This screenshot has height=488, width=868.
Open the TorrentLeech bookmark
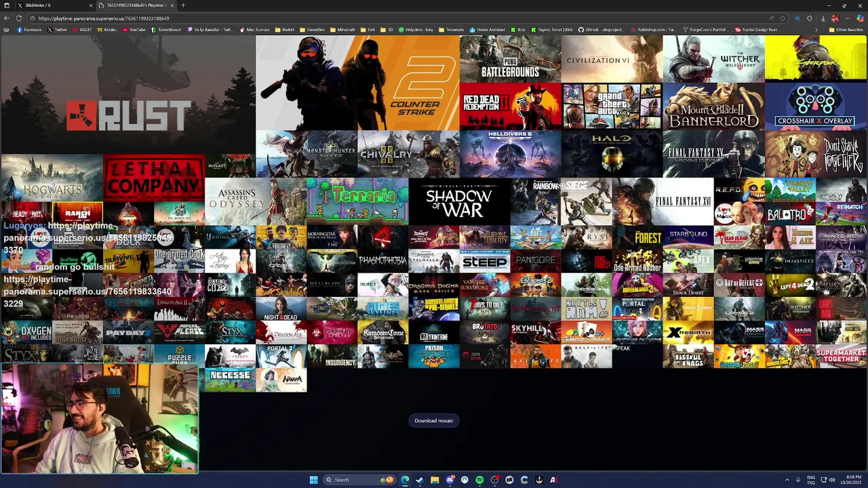coord(167,30)
